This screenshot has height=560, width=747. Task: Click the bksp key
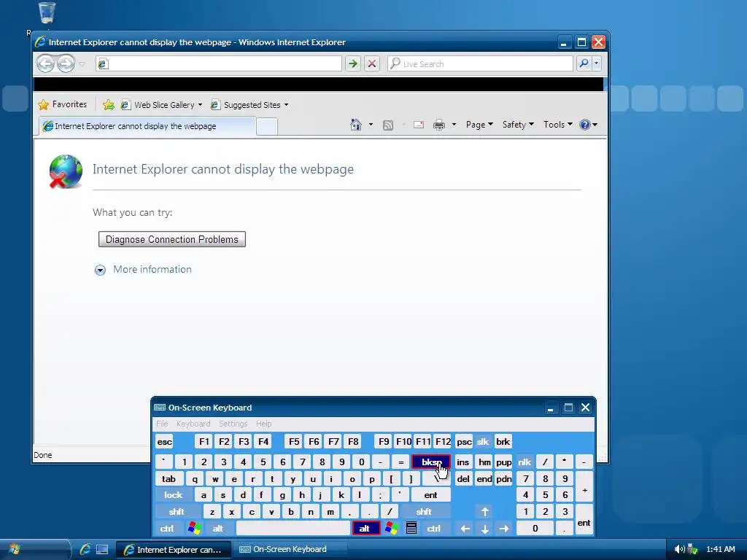(x=430, y=462)
